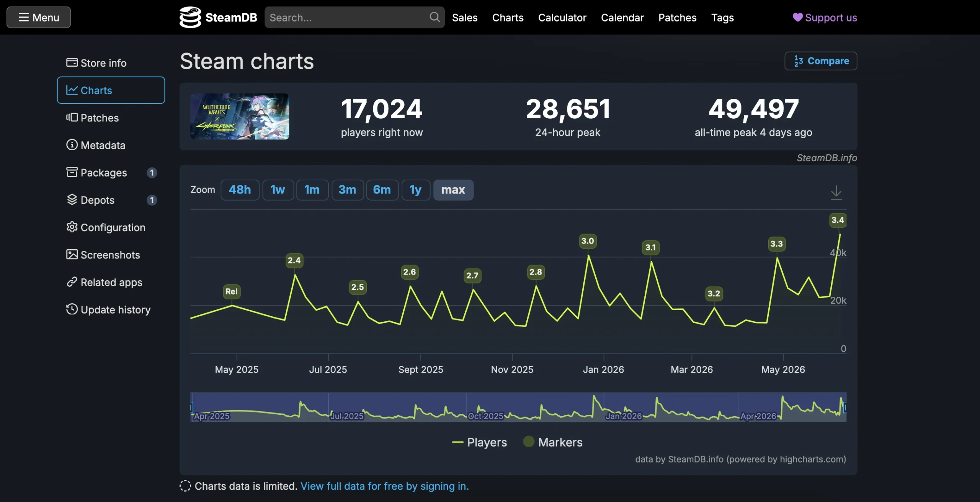
Task: Open the Patches sidebar section
Action: point(111,118)
